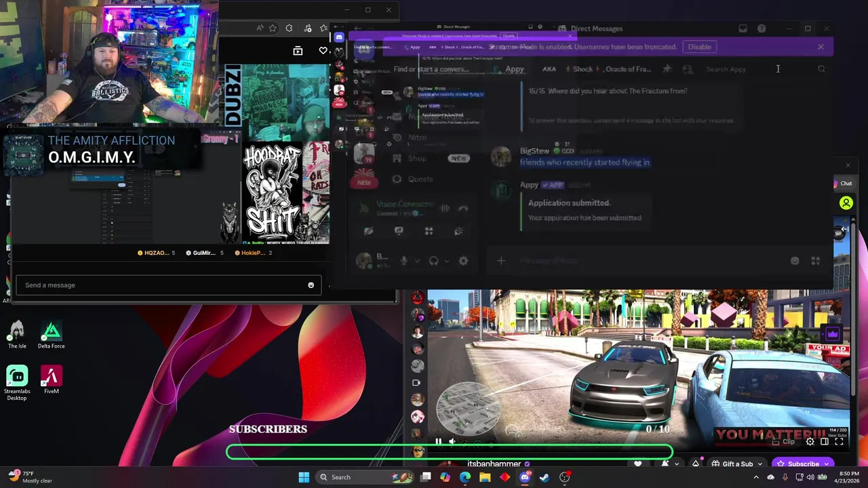868x488 pixels.
Task: Add page to Edge favorites star
Action: pyautogui.click(x=273, y=28)
